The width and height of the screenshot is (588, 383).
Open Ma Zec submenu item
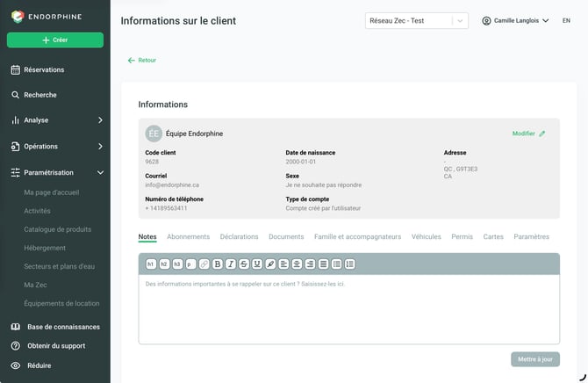35,285
